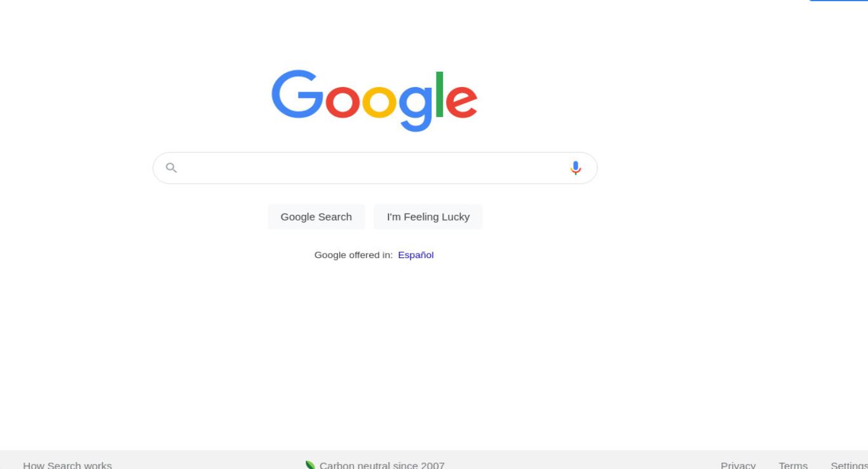Start voice search with the microphone icon
Viewport: 868px width, 469px height.
[x=576, y=168]
